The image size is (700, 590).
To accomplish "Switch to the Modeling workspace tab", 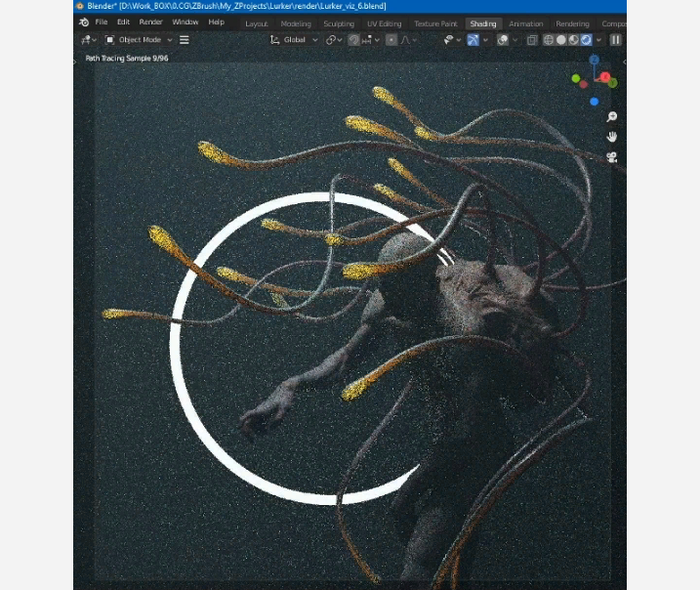I will [296, 24].
